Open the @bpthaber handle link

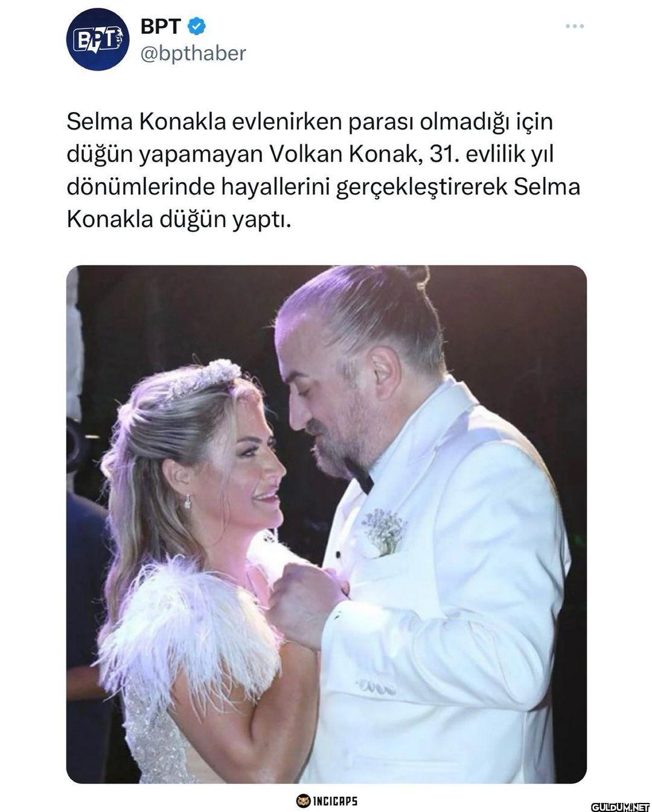pyautogui.click(x=193, y=54)
